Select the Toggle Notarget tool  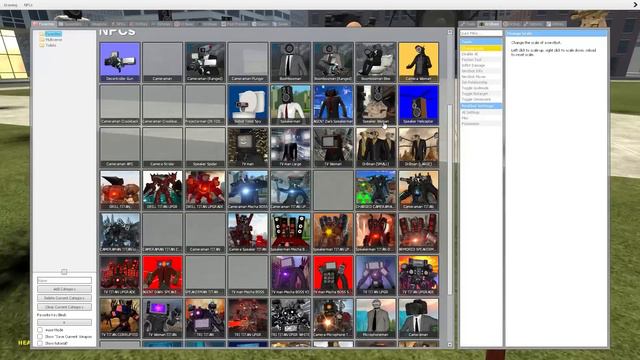click(481, 93)
